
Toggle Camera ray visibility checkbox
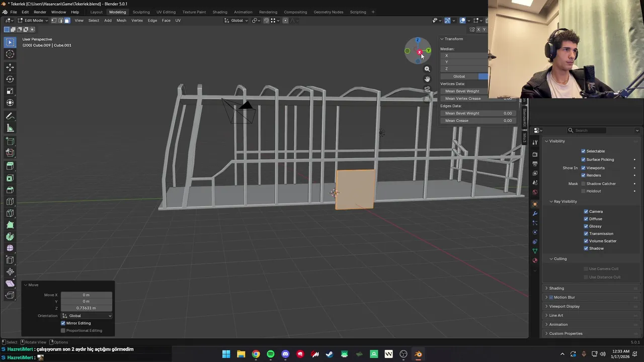(586, 212)
